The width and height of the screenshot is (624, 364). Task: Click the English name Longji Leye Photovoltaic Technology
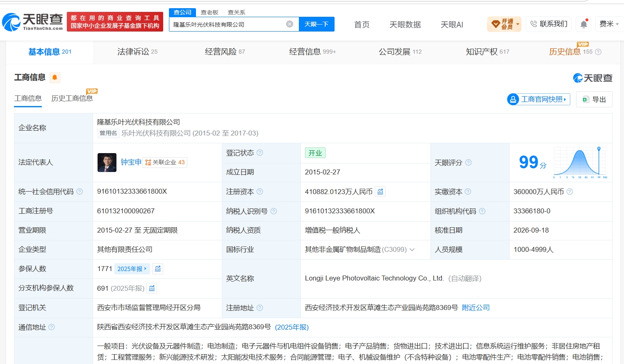pyautogui.click(x=374, y=278)
